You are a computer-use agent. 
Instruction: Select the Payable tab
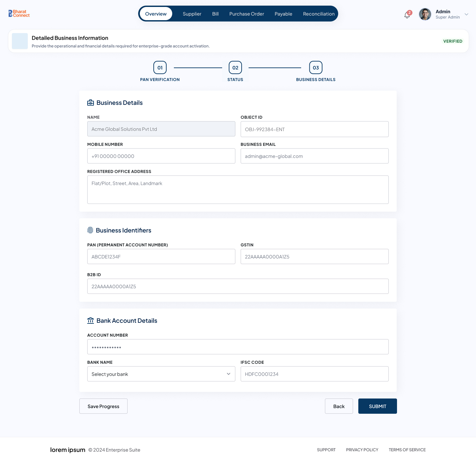click(x=283, y=14)
